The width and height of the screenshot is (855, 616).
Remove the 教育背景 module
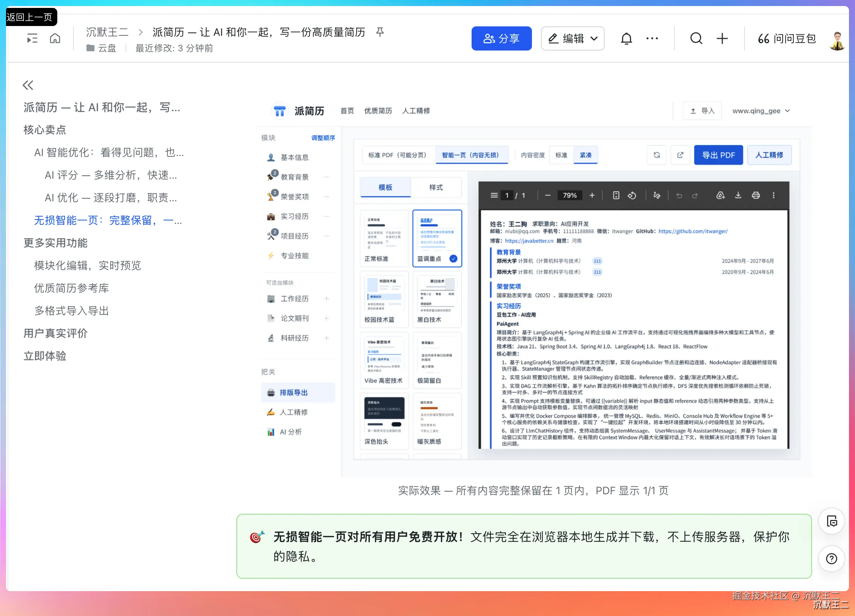(326, 177)
